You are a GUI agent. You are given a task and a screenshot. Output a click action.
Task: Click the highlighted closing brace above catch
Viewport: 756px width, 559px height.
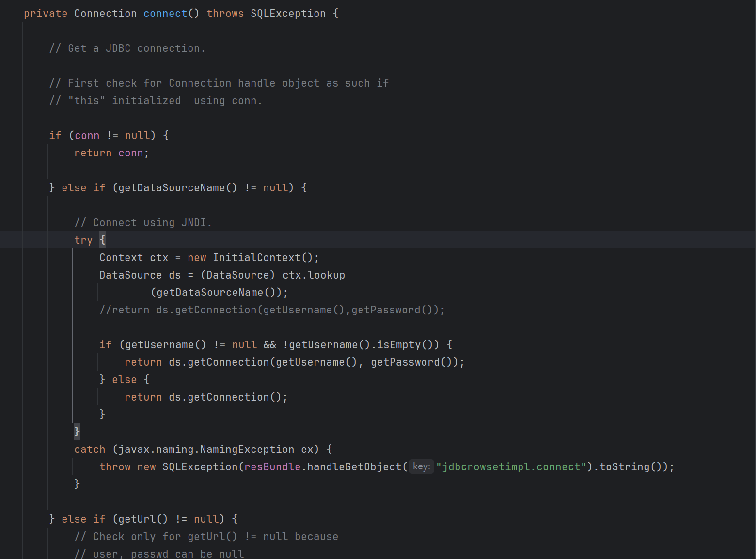coord(77,432)
